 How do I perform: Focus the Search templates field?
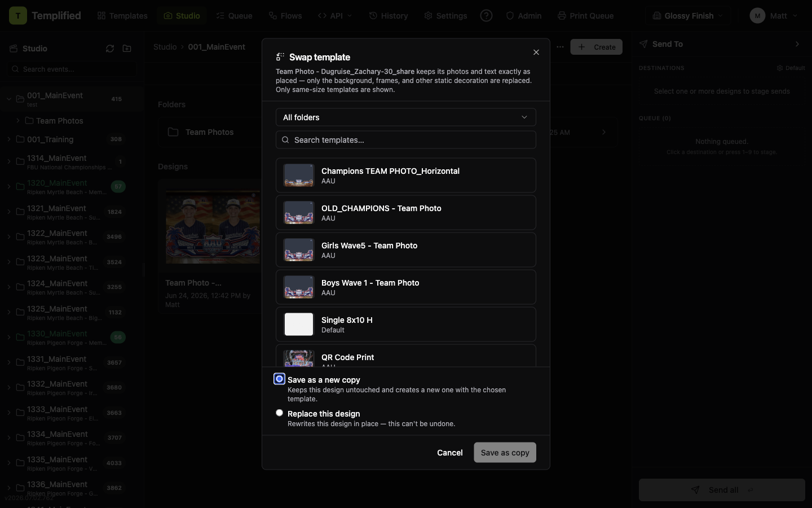click(x=406, y=140)
